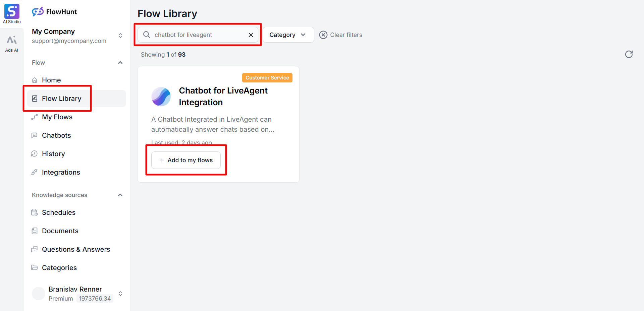Click the Documents icon

pos(34,231)
